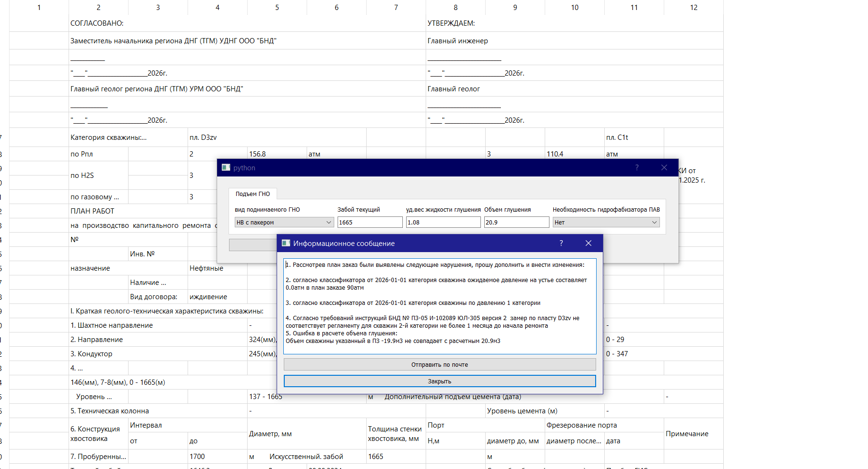Viewport: 868px width, 469px height.
Task: Click the Главный инженер cell
Action: [x=575, y=41]
